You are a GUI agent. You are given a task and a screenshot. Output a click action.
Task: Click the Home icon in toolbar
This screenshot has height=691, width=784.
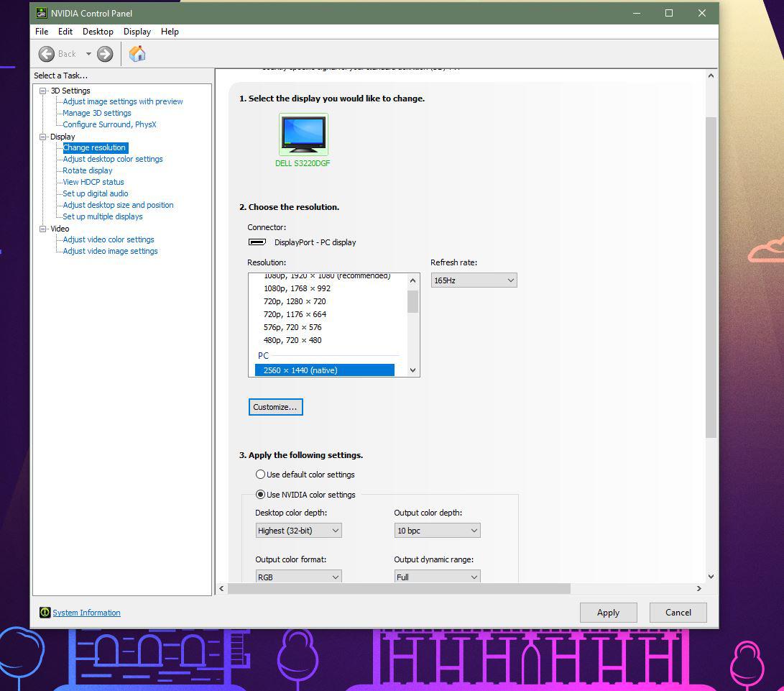(137, 54)
